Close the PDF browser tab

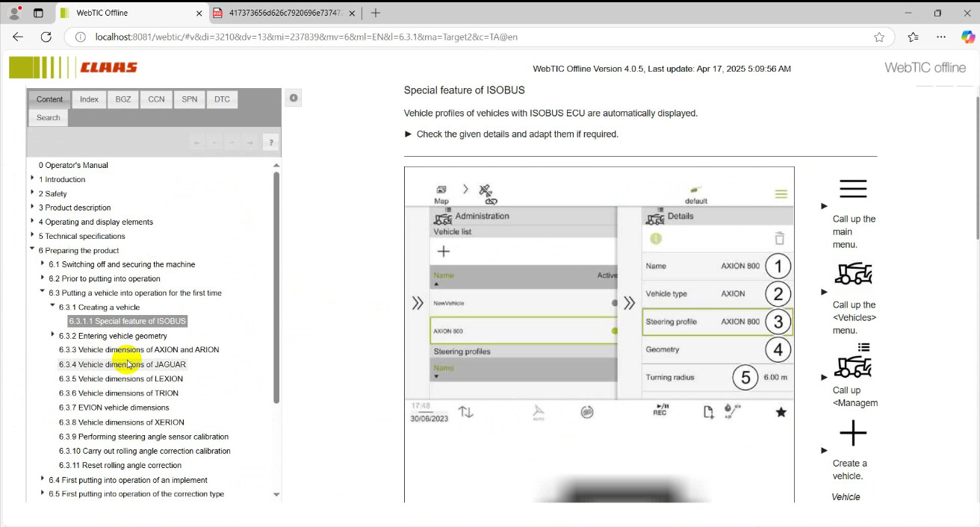354,13
